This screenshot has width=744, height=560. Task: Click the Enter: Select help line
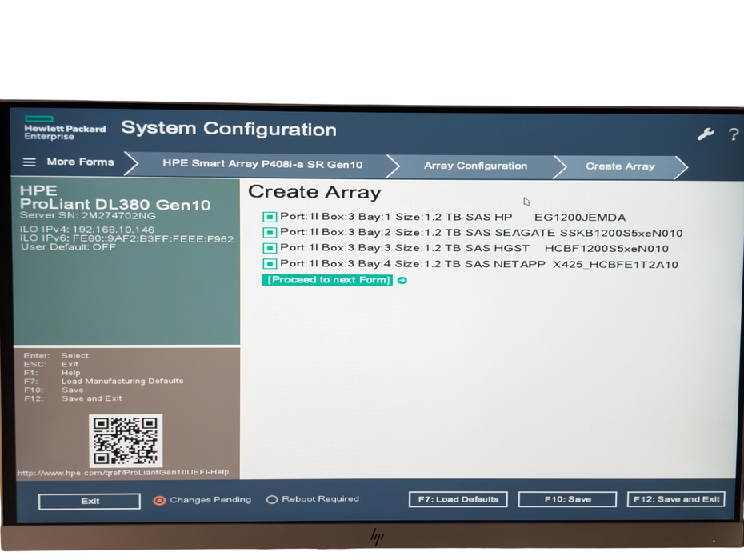(x=56, y=355)
